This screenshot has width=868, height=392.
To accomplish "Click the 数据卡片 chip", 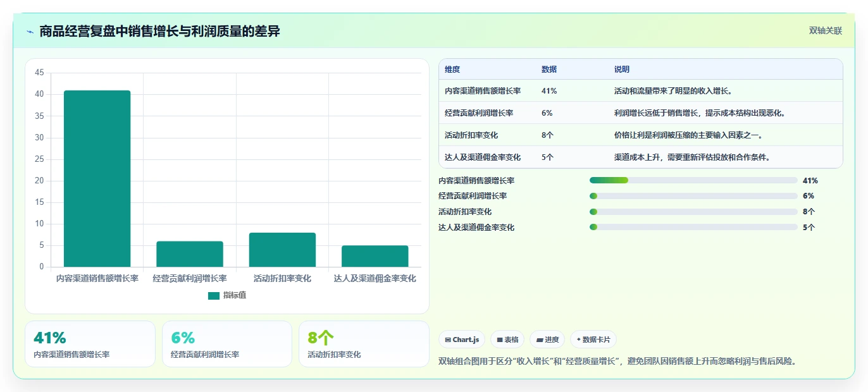I will [593, 340].
